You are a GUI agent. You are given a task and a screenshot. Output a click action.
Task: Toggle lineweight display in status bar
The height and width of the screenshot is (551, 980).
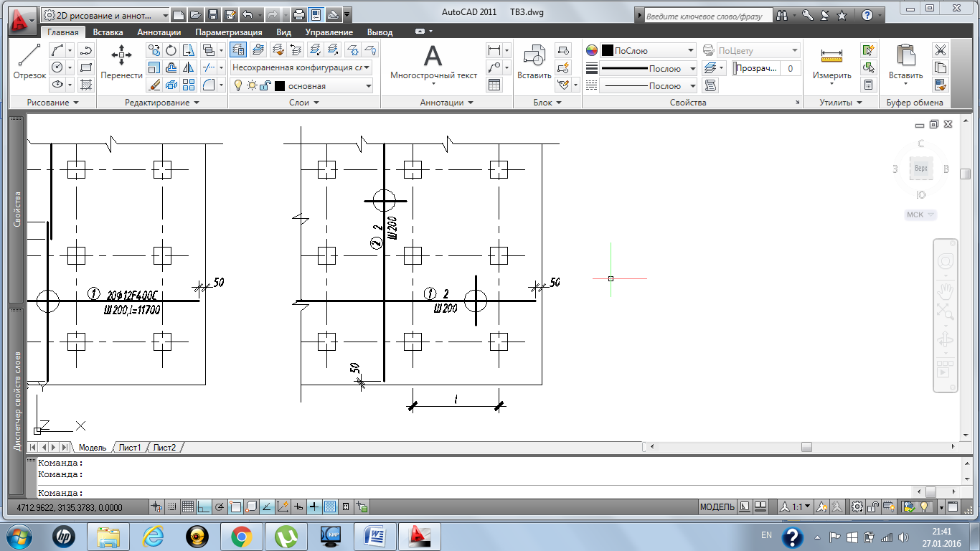pyautogui.click(x=314, y=507)
